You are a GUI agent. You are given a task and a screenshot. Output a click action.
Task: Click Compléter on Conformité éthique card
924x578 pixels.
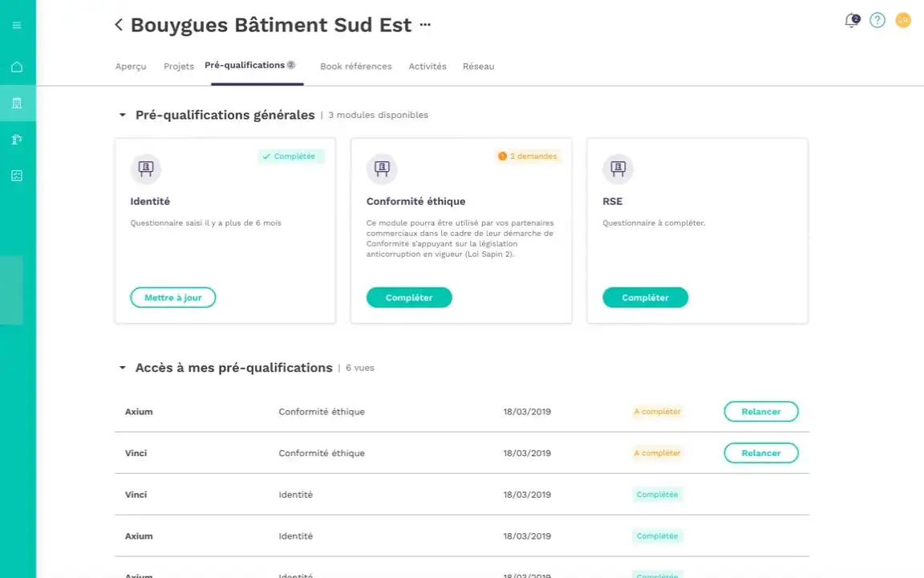tap(409, 297)
